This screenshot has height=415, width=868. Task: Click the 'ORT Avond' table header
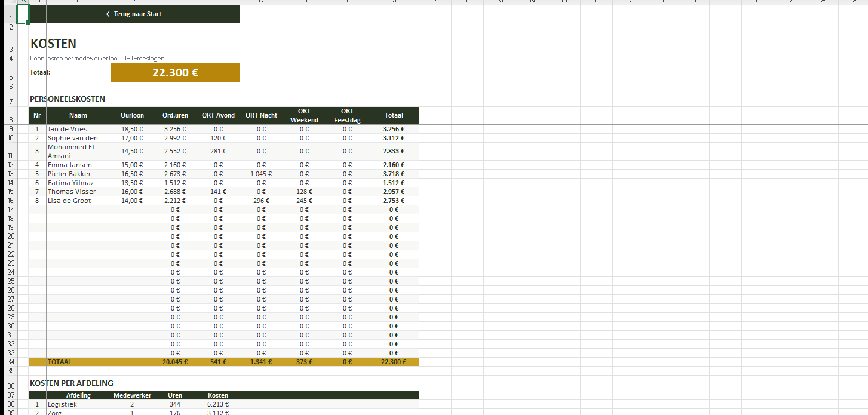coord(218,116)
